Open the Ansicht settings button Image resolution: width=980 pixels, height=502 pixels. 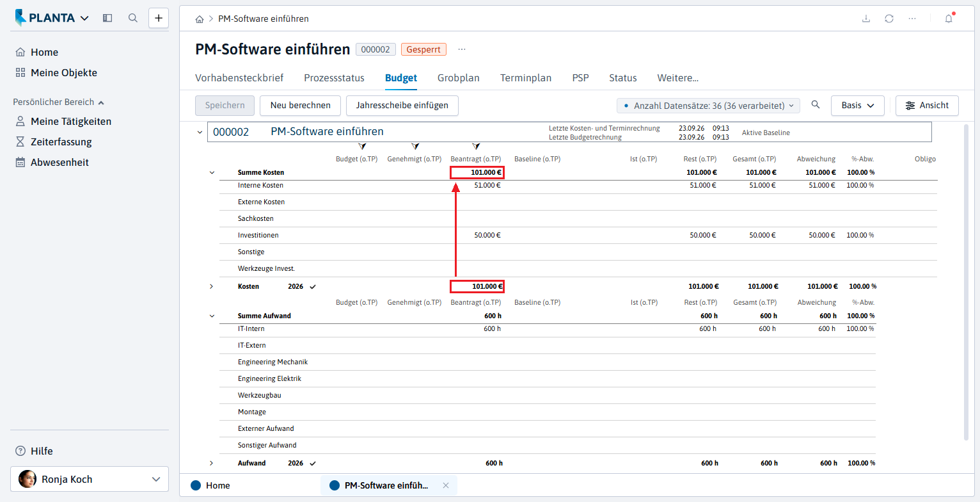928,106
